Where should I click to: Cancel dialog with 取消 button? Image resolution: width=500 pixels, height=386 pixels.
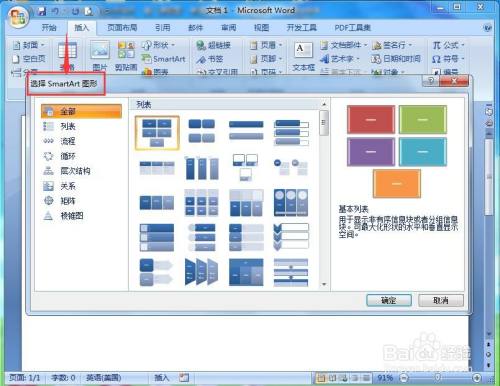(441, 300)
